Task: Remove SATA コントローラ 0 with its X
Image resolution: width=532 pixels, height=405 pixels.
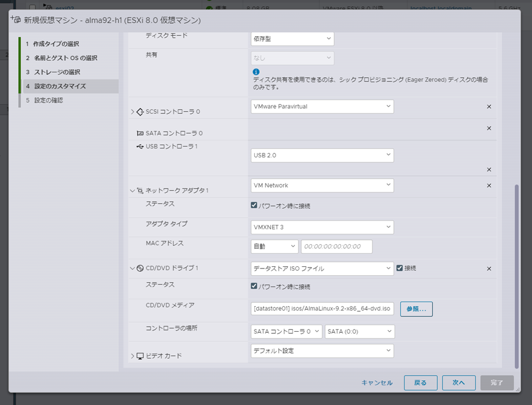Action: pos(489,128)
